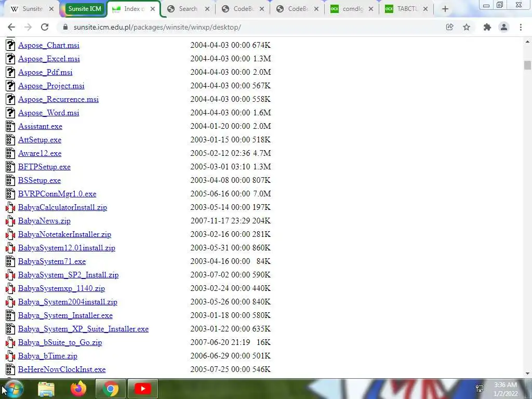Click binary icon beside BabyaSystem71.exe
Screen dimensions: 532x399
(10, 261)
